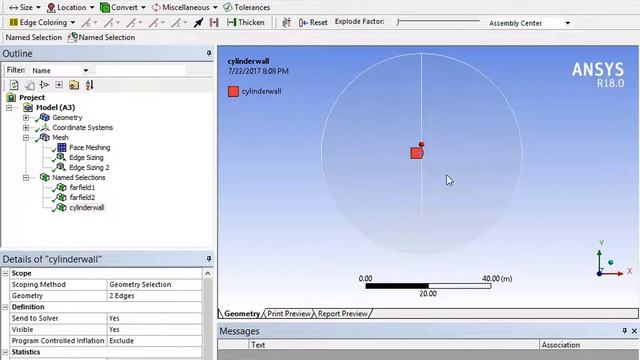Switch to the Report Preview tab

pos(342,313)
